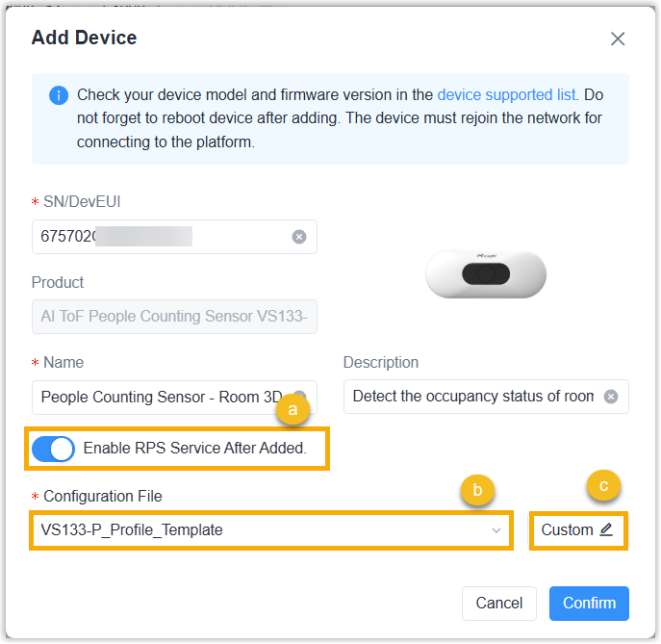Focus the Name field for Room 3D sensor
The width and height of the screenshot is (661, 644).
click(x=174, y=398)
